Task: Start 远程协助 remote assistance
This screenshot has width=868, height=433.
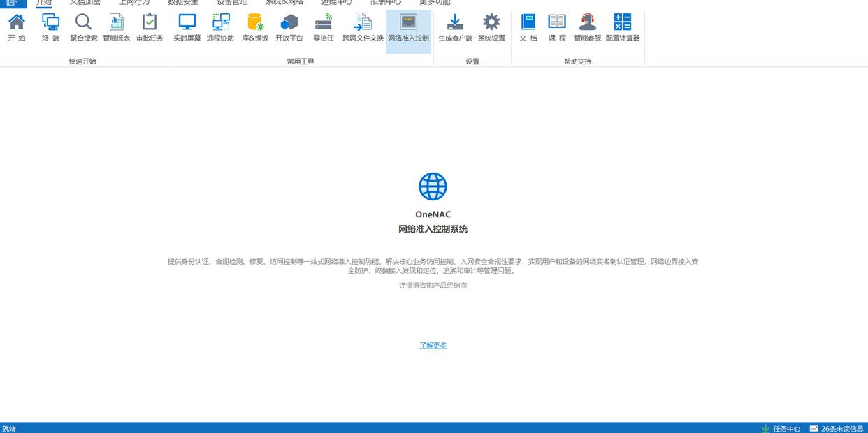Action: click(220, 28)
